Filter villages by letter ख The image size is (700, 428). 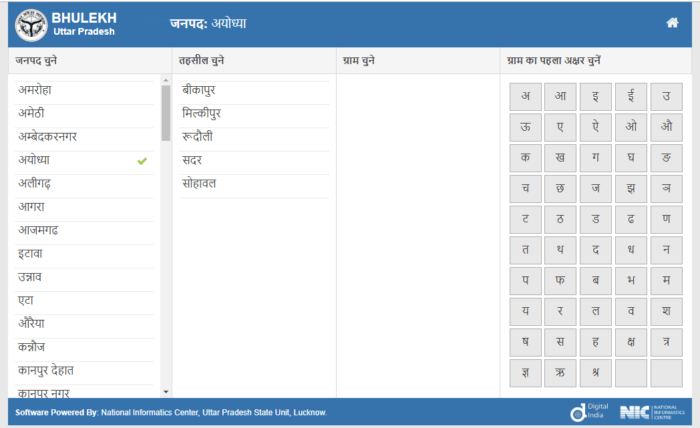point(560,158)
